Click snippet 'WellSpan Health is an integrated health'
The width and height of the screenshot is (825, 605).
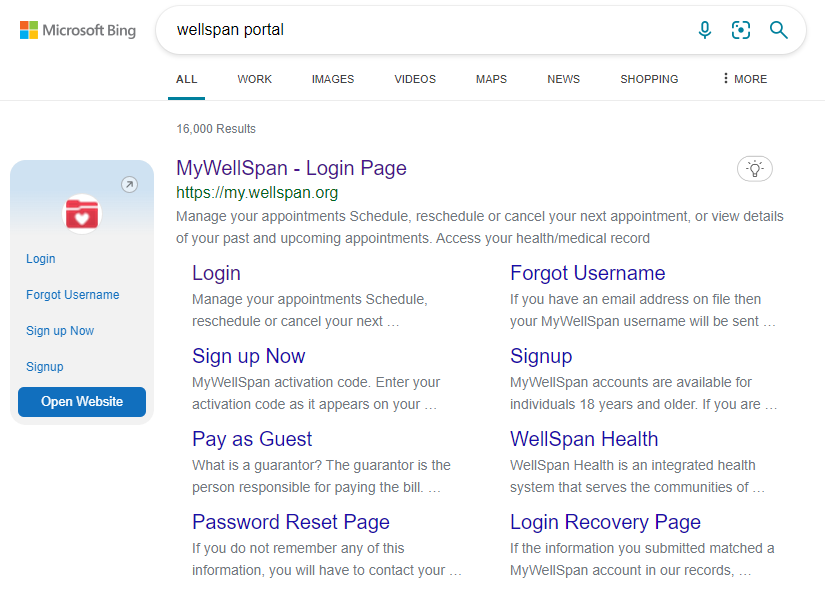(637, 476)
